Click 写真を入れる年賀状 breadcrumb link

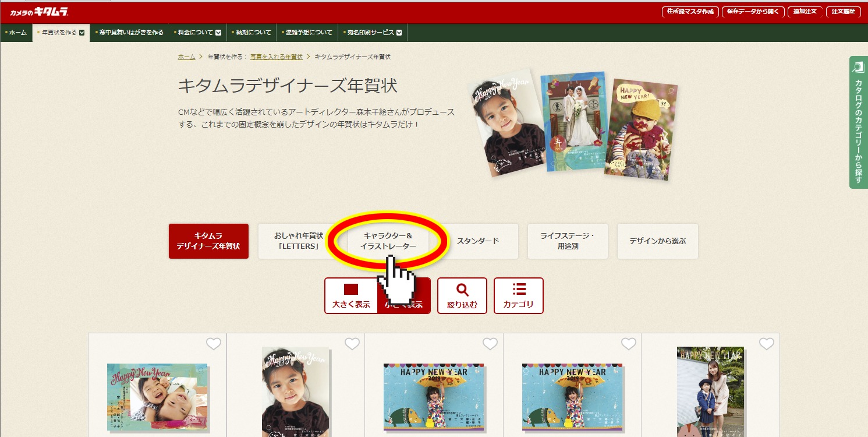[x=277, y=57]
